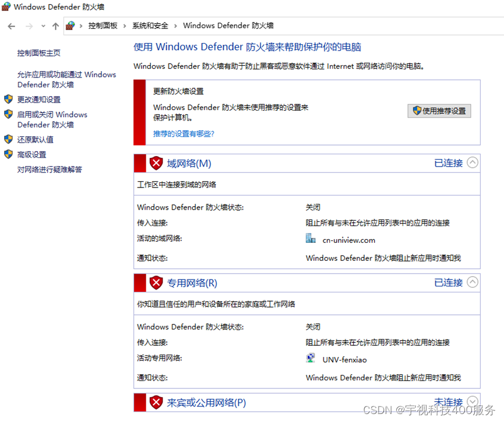Click the network icon beside UNV-fenxiao

[x=311, y=358]
